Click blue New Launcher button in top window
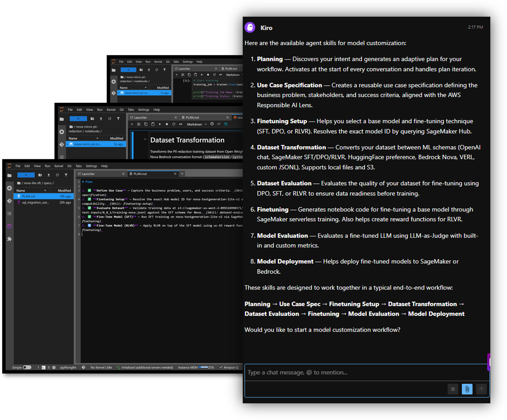This screenshot has width=507, height=420. point(128,70)
